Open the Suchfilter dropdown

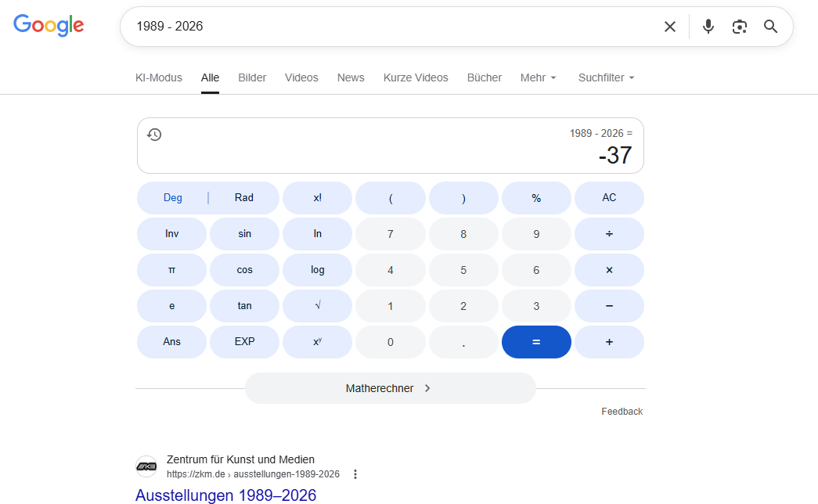coord(606,77)
